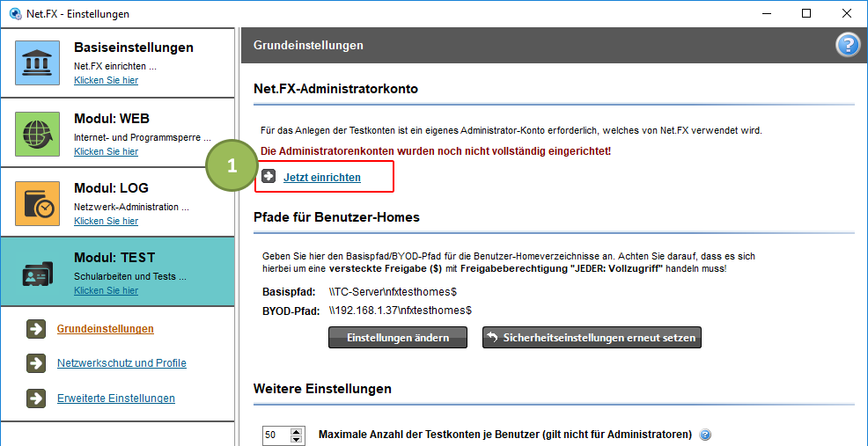Open the Jetzt einrichten link
Viewport: 868px width, 446px height.
[x=322, y=178]
